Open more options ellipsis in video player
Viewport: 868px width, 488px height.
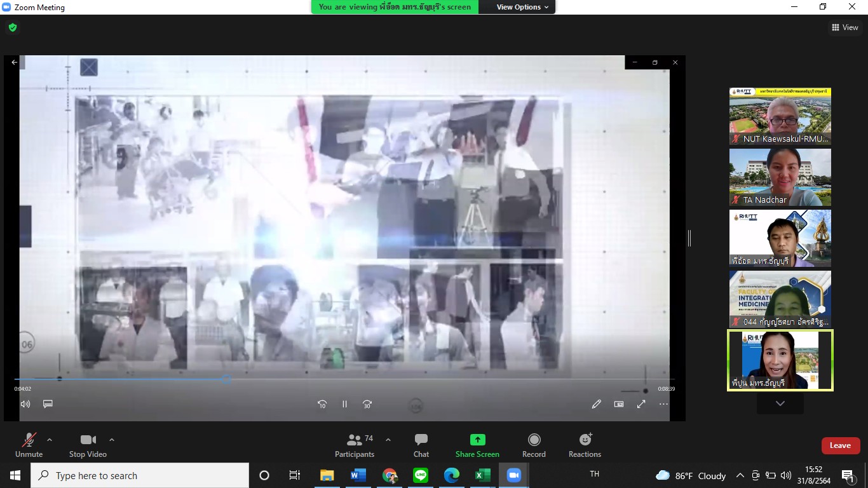tap(663, 404)
